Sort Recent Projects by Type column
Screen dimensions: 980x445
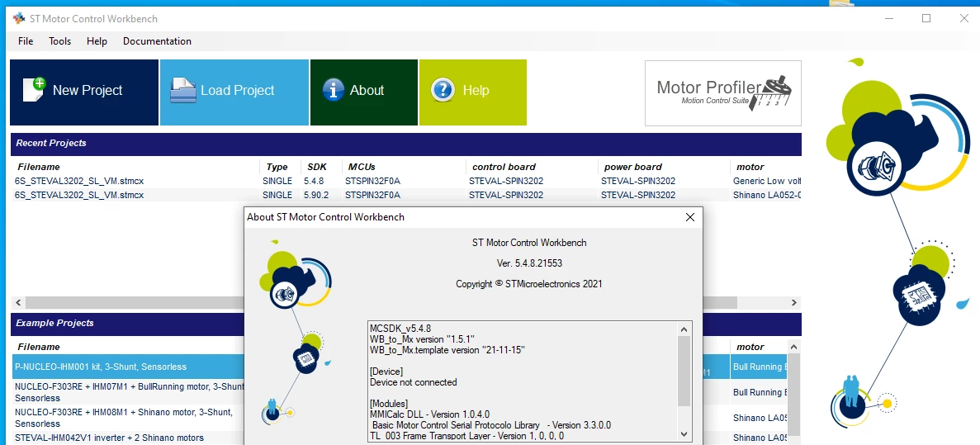click(x=277, y=167)
